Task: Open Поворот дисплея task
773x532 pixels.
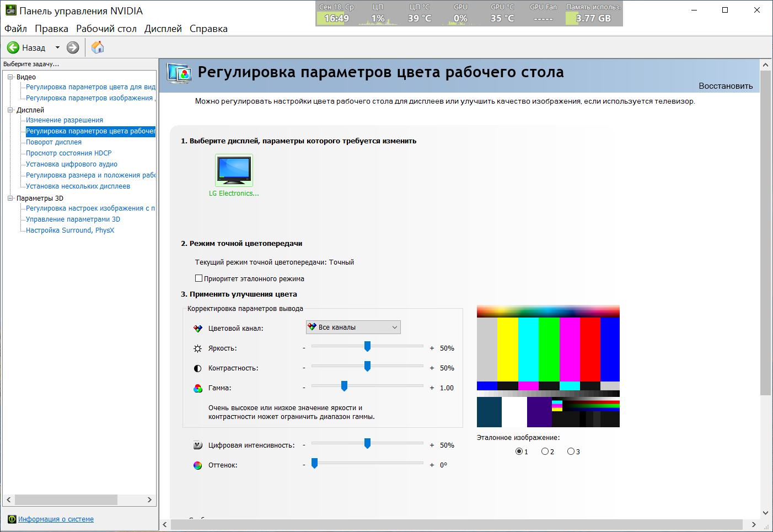Action: click(x=53, y=142)
